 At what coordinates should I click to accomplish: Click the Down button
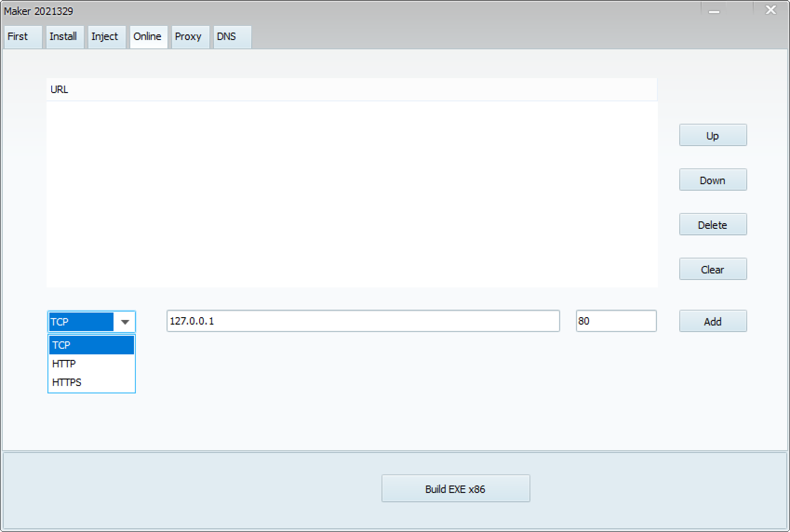712,180
